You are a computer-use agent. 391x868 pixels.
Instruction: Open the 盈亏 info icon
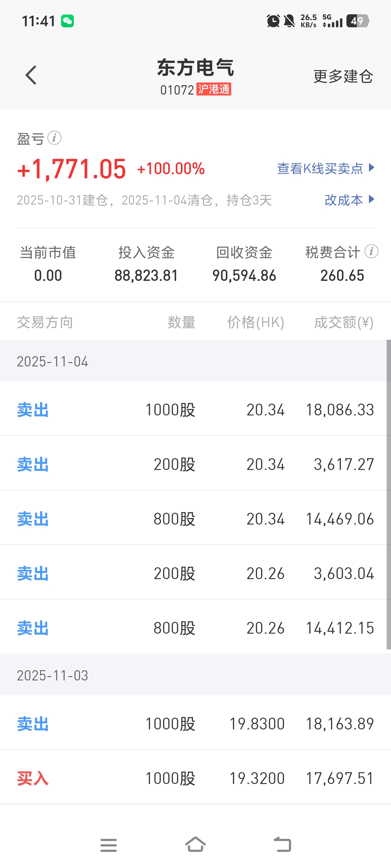[x=54, y=138]
